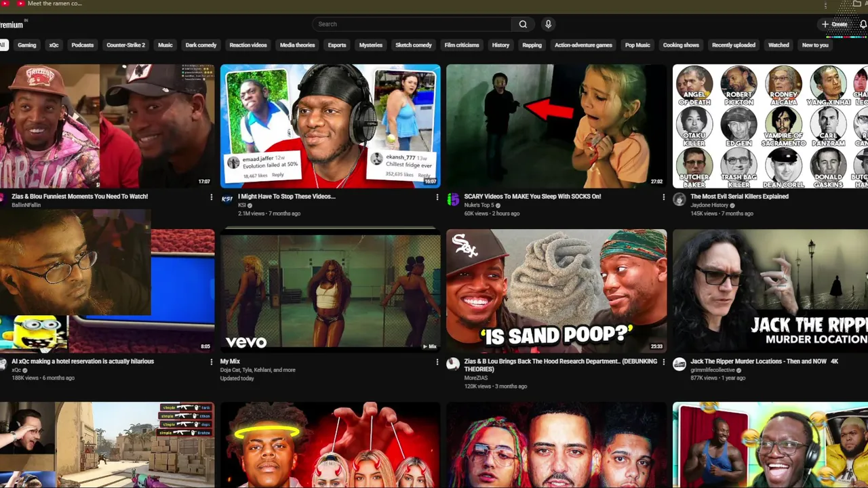This screenshot has width=868, height=488.
Task: Select the Counter-Strike 2 chip
Action: [126, 45]
